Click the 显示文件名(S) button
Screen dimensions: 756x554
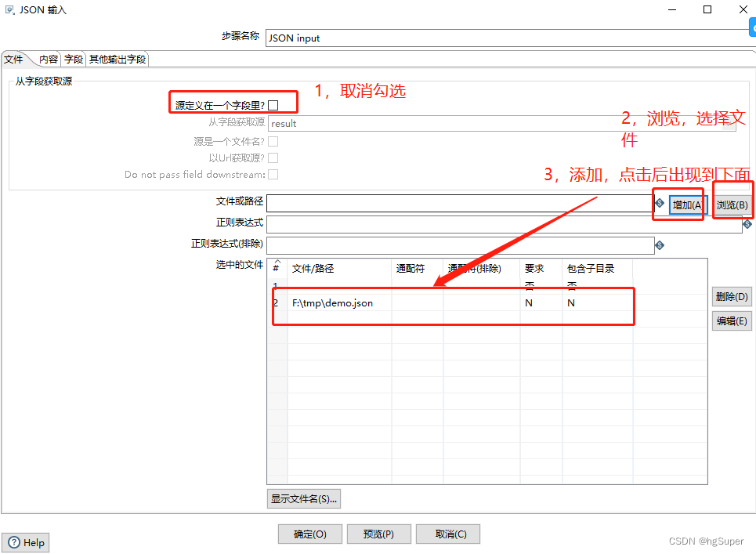(x=303, y=498)
